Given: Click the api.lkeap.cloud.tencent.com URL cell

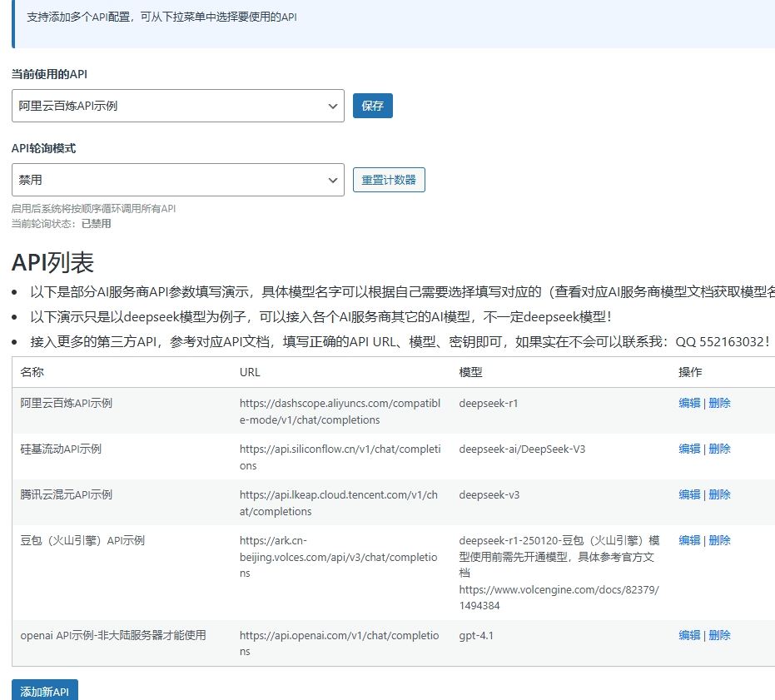Looking at the screenshot, I should (339, 503).
